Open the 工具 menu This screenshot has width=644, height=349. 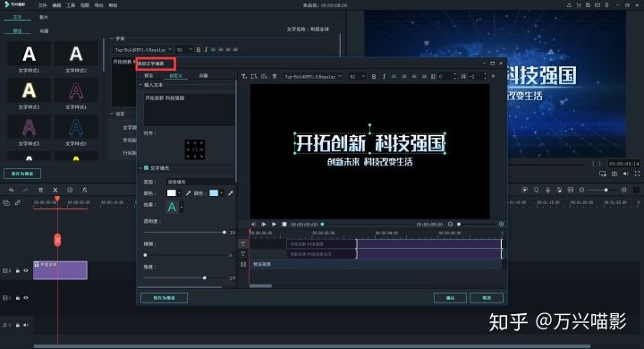(71, 5)
